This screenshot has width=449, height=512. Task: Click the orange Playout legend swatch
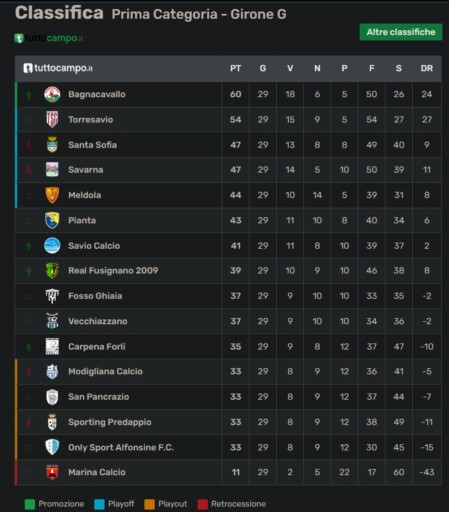pos(149,504)
